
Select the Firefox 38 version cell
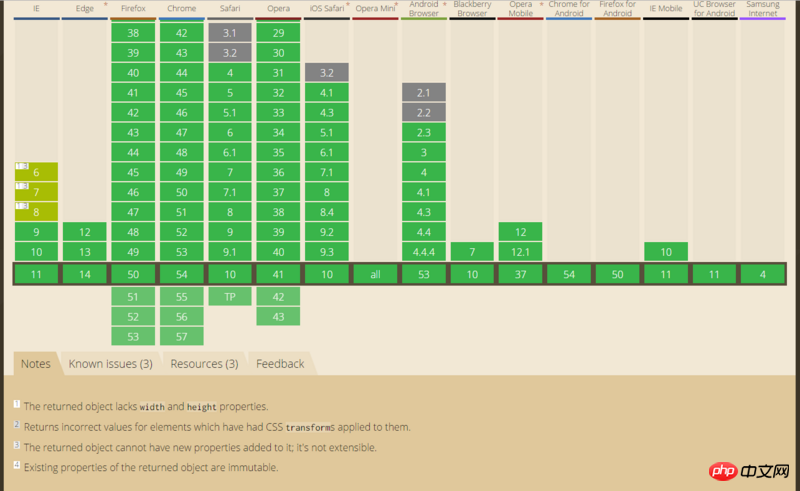pyautogui.click(x=133, y=33)
